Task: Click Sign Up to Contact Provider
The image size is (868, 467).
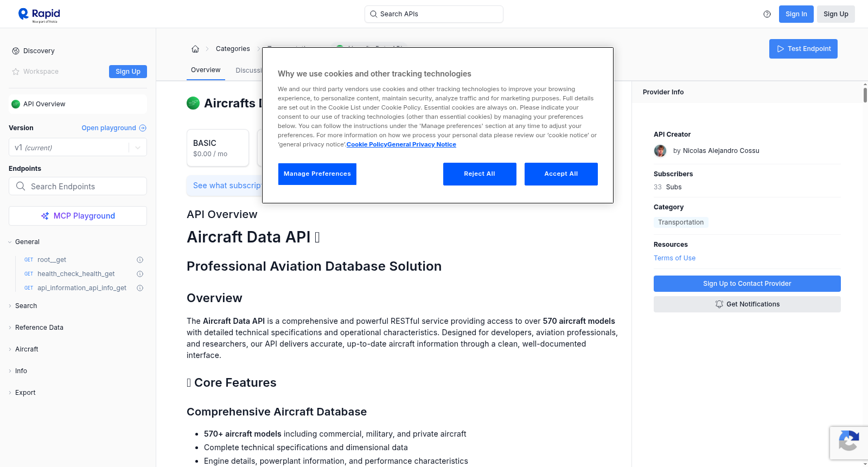Action: coord(747,284)
